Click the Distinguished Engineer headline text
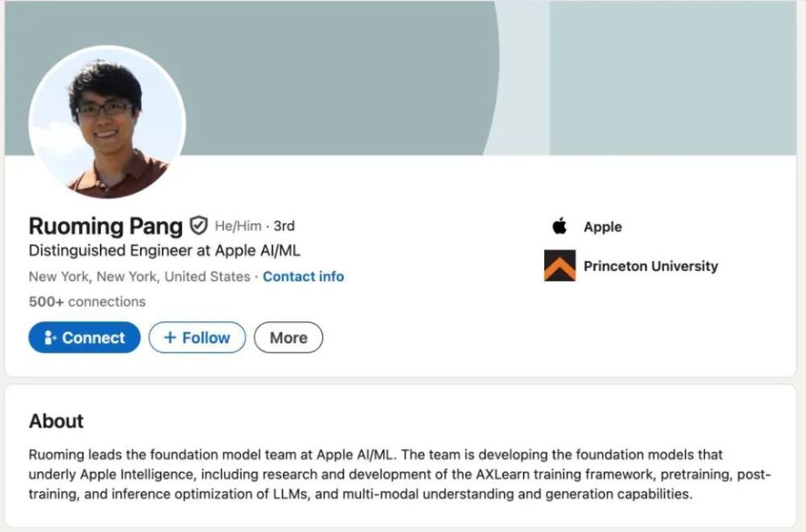The image size is (806, 532). [165, 250]
